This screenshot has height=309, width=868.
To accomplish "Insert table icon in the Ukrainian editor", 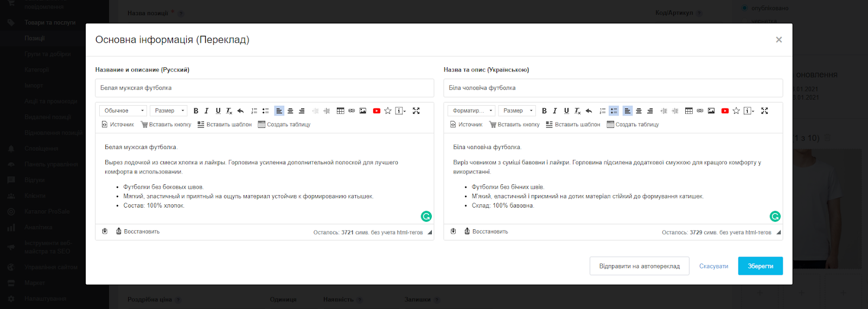I will coord(689,111).
